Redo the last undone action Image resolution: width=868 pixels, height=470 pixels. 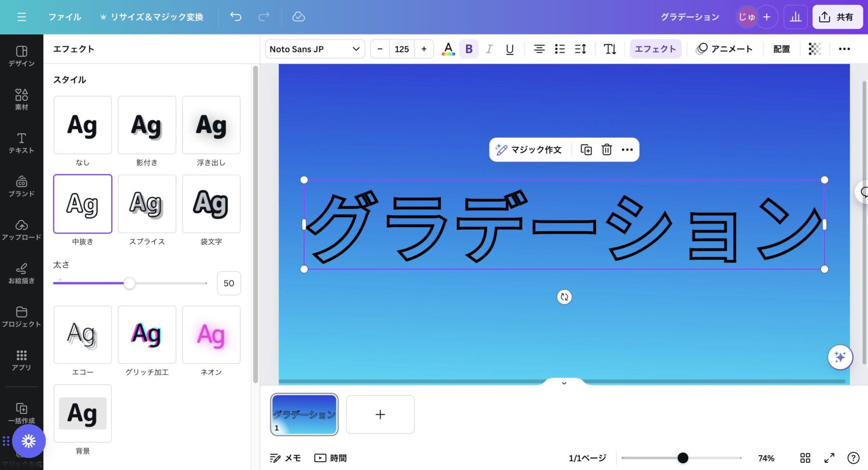pos(264,17)
